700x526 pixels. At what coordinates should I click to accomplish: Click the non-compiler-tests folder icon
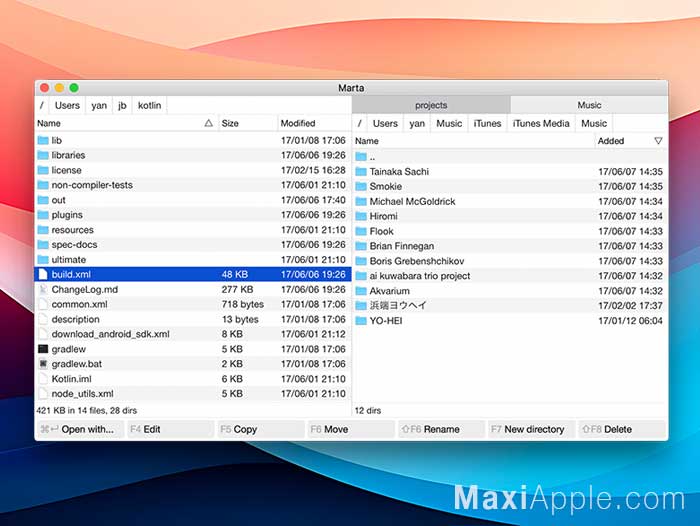(x=43, y=185)
